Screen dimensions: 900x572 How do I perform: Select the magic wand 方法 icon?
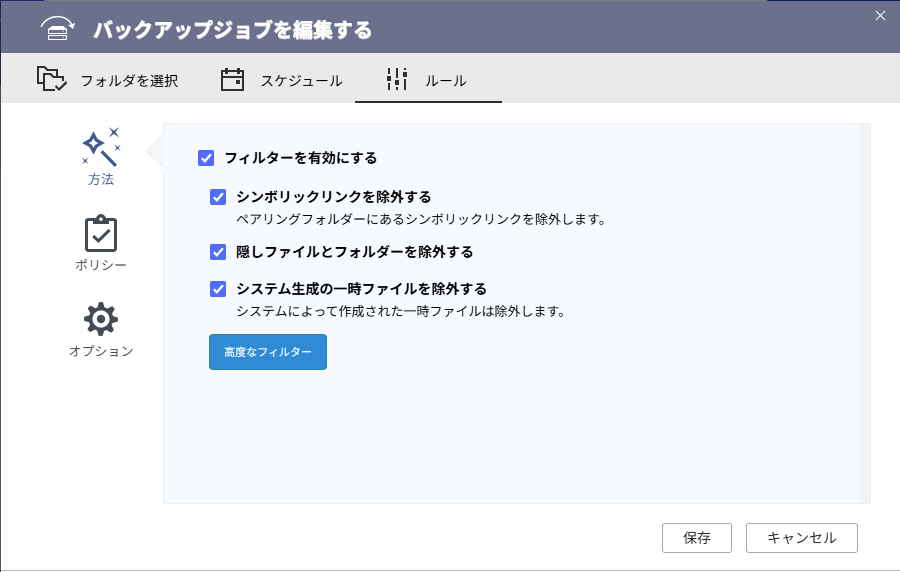tap(100, 147)
